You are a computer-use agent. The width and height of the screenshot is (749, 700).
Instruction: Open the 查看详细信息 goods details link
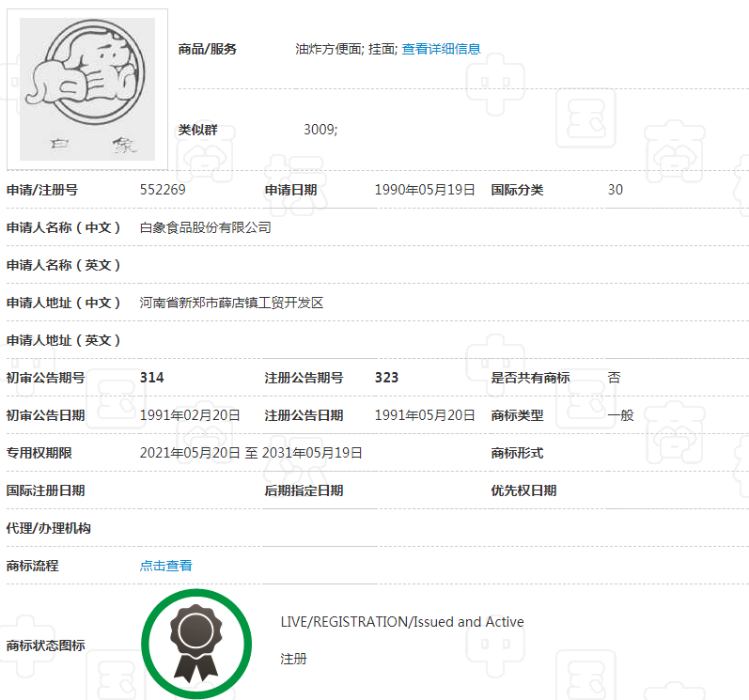(441, 49)
